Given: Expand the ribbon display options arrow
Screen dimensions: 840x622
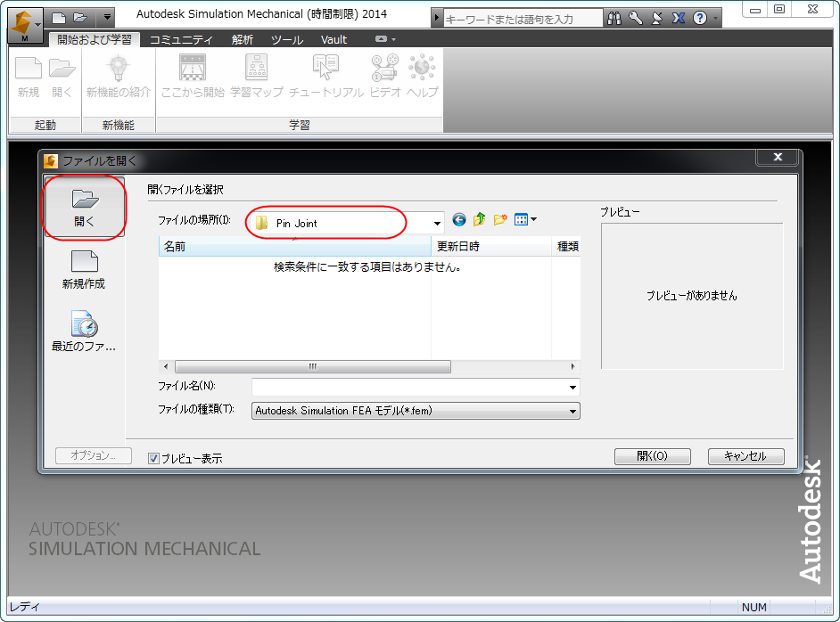Looking at the screenshot, I should [394, 39].
